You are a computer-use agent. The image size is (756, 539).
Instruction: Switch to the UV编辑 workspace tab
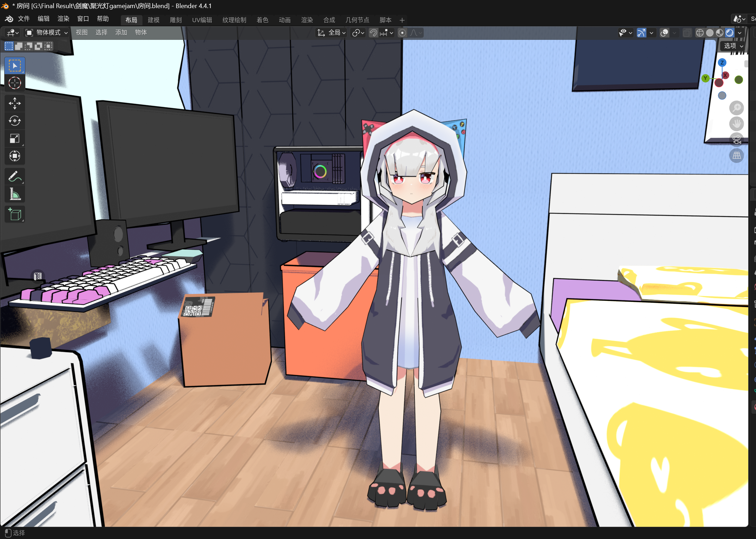pyautogui.click(x=202, y=20)
